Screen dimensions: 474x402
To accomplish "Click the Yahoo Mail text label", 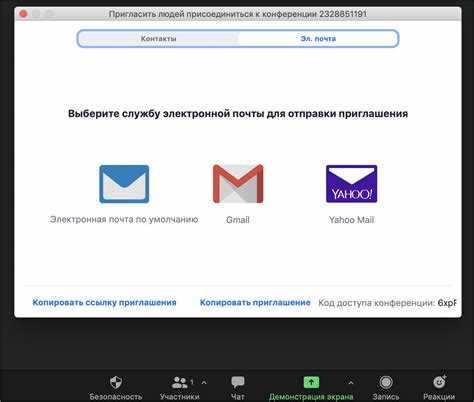I will [351, 220].
